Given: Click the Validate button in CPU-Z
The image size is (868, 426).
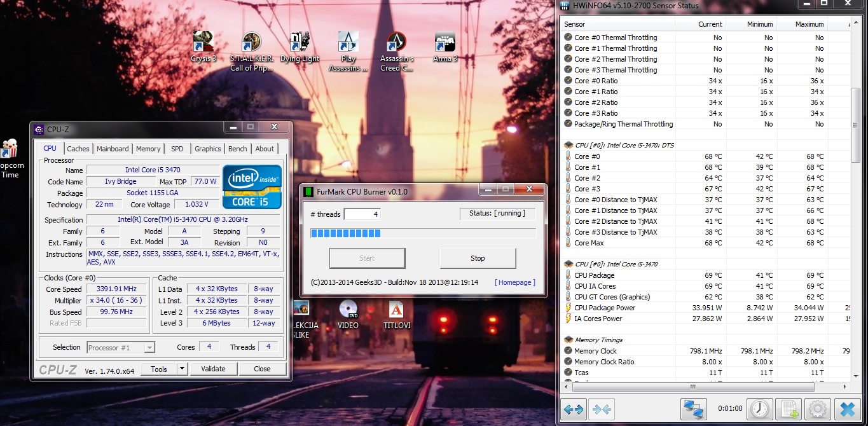Looking at the screenshot, I should tap(213, 369).
